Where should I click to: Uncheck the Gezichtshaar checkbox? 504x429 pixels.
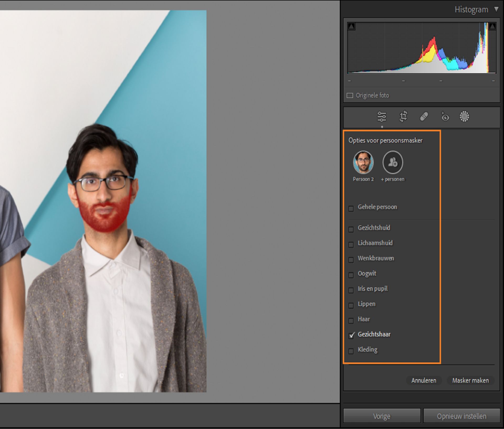351,335
